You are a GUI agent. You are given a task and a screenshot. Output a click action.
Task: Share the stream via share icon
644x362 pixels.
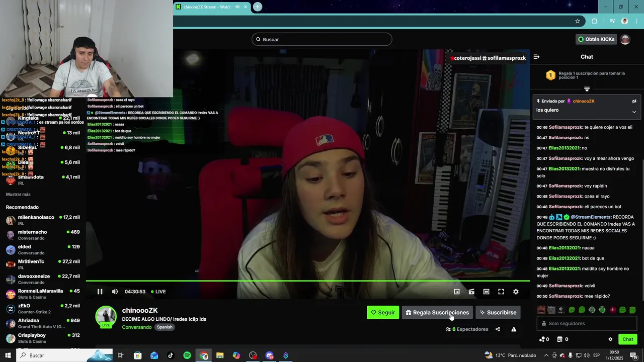498,329
